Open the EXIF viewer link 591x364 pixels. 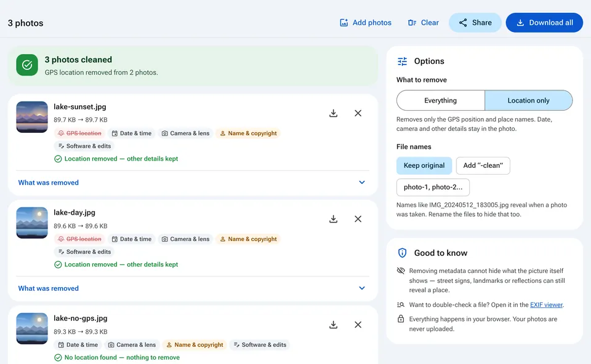(546, 305)
